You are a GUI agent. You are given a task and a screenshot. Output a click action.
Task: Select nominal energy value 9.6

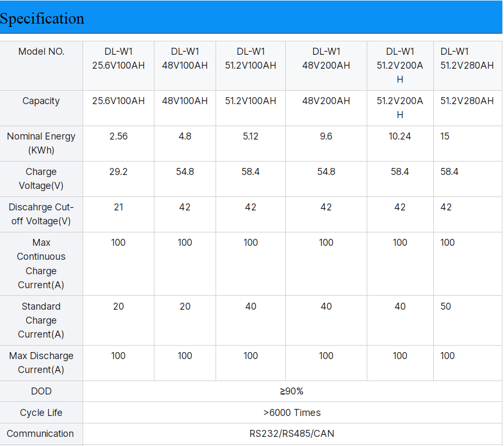(x=326, y=136)
